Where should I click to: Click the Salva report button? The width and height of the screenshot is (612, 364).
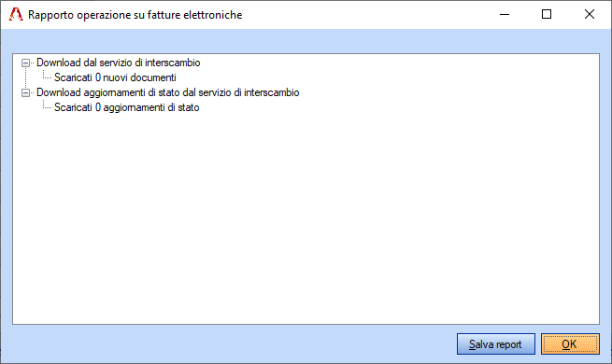click(496, 344)
